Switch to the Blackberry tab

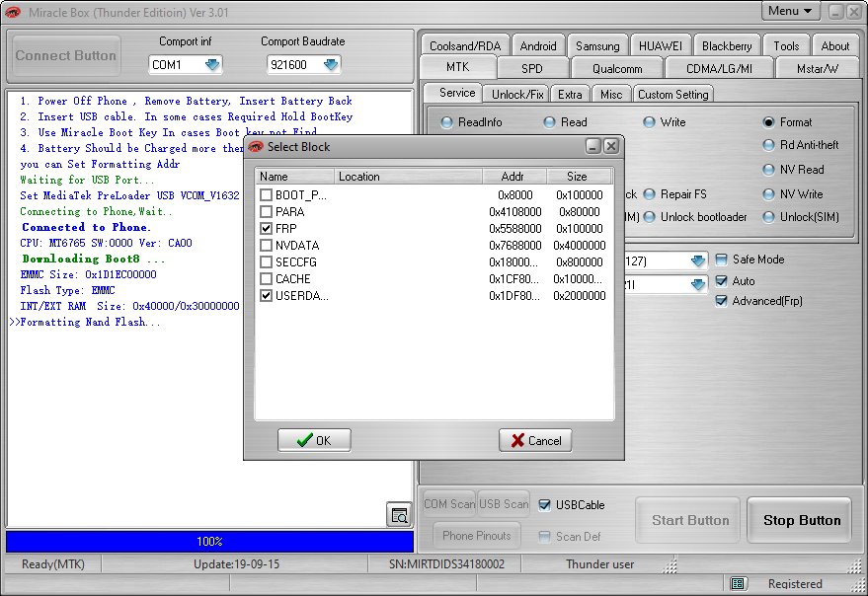[x=727, y=46]
